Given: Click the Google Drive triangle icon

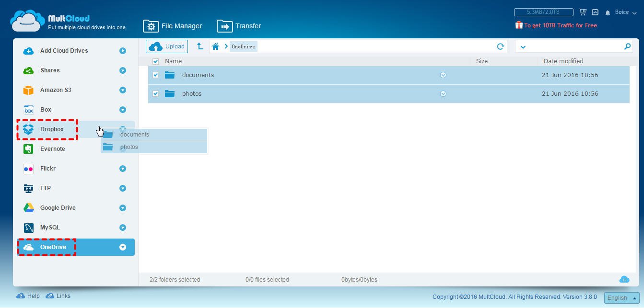Looking at the screenshot, I should tap(28, 208).
